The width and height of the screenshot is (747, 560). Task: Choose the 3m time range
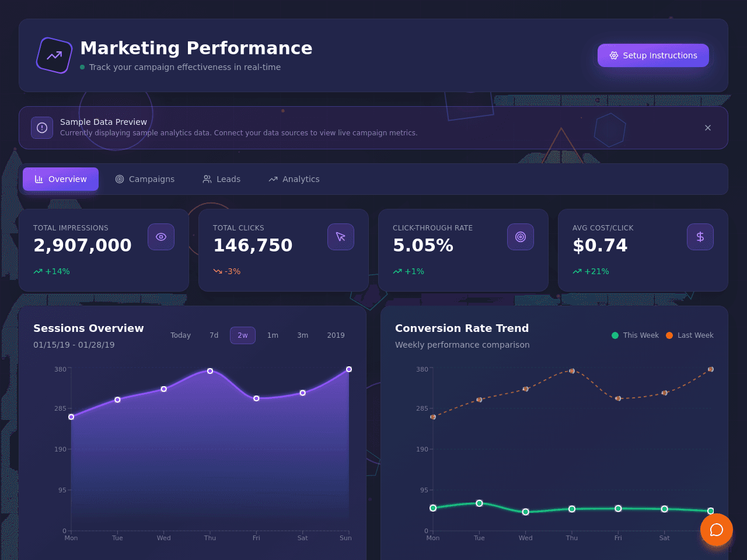click(x=302, y=335)
